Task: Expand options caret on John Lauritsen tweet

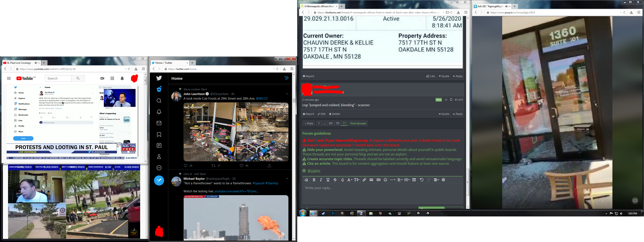Action: click(x=287, y=94)
